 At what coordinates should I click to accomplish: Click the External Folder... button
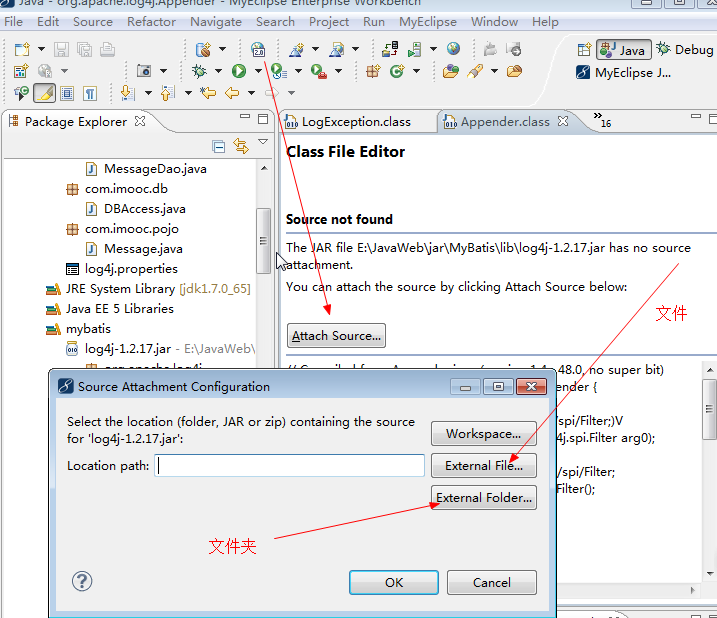click(483, 498)
